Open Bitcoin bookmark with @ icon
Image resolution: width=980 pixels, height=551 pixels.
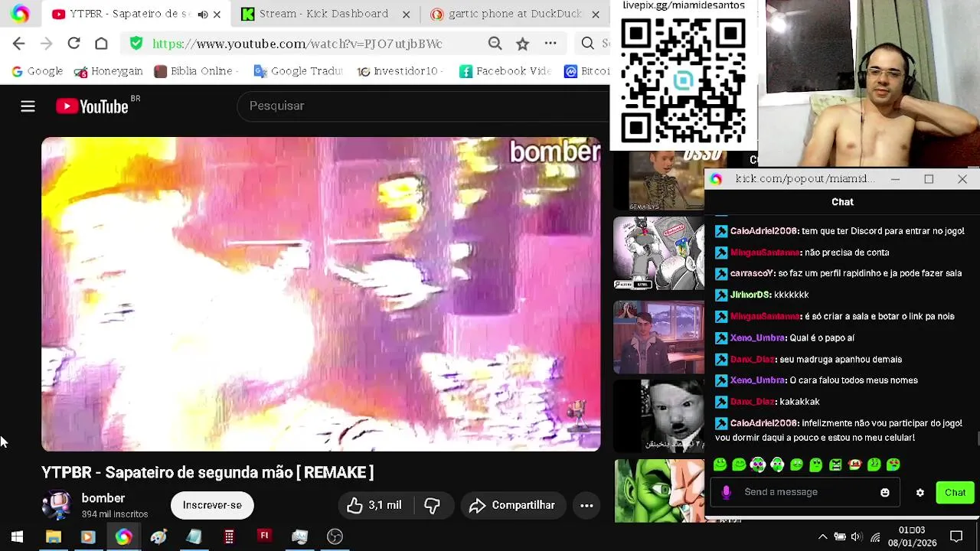[586, 71]
